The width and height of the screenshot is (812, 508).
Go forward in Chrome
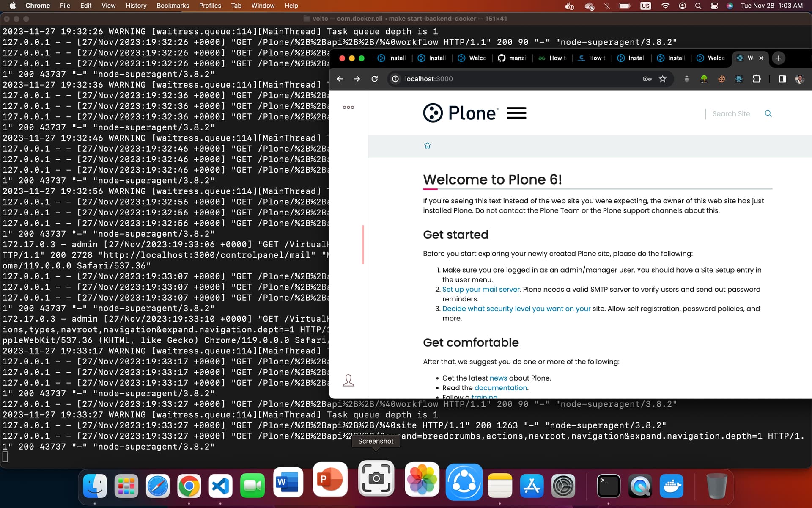tap(357, 79)
